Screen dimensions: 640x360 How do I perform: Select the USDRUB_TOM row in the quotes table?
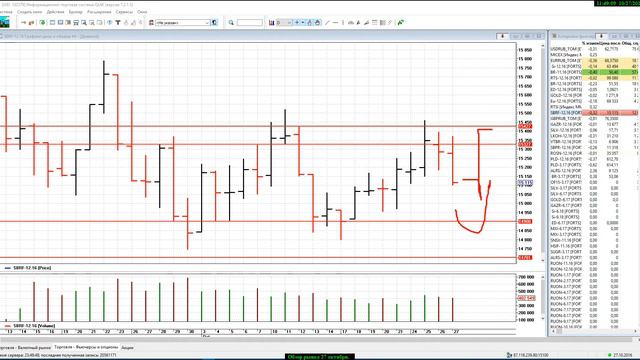tap(594, 49)
